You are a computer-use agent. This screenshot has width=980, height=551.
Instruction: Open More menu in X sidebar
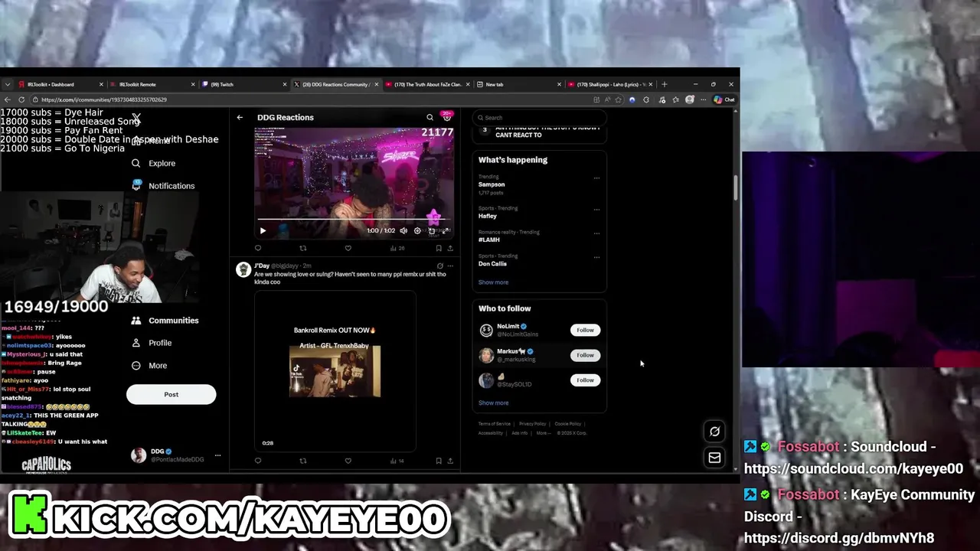tap(149, 366)
